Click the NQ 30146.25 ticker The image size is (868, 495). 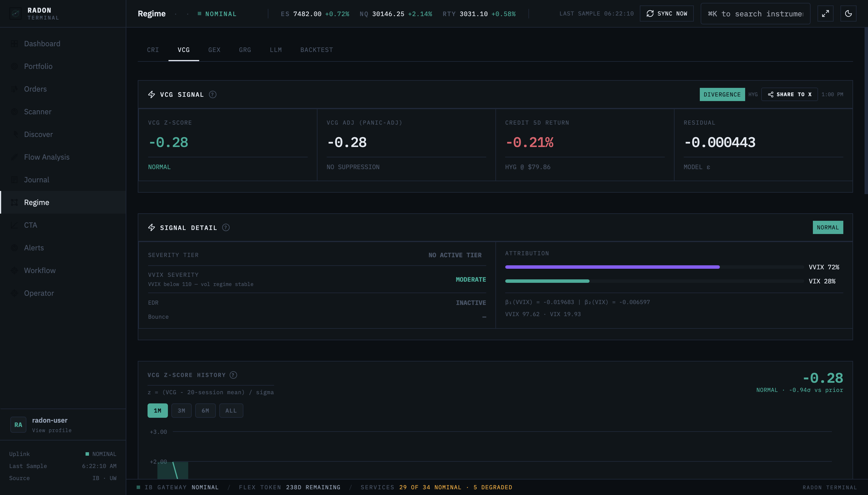point(396,14)
